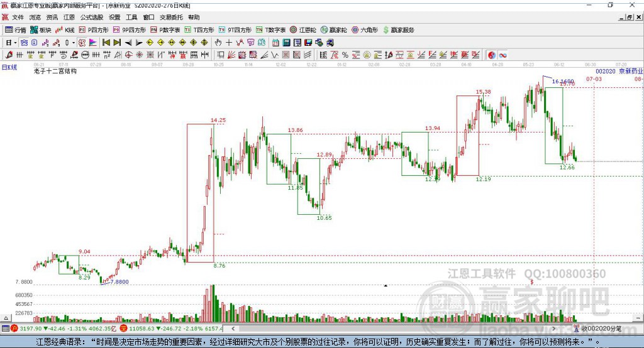Screen dimensions: 644x348
Task: Open 赢家服务 service button
Action: [398, 30]
